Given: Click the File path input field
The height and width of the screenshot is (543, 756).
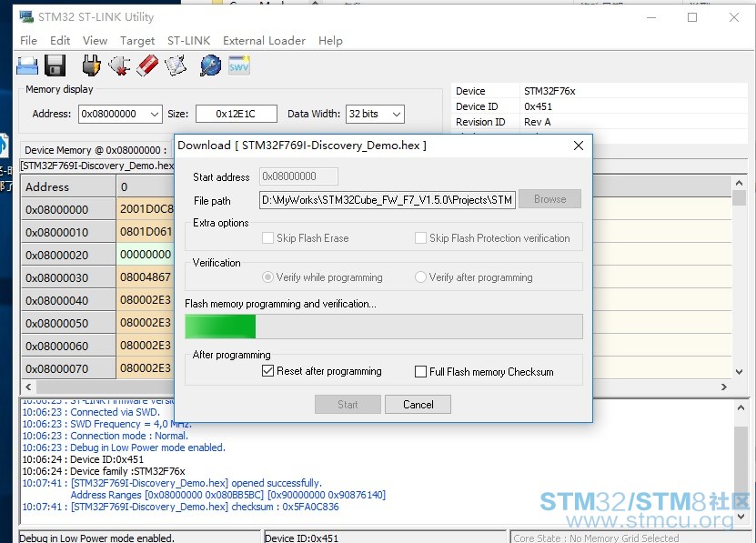Looking at the screenshot, I should click(x=388, y=200).
